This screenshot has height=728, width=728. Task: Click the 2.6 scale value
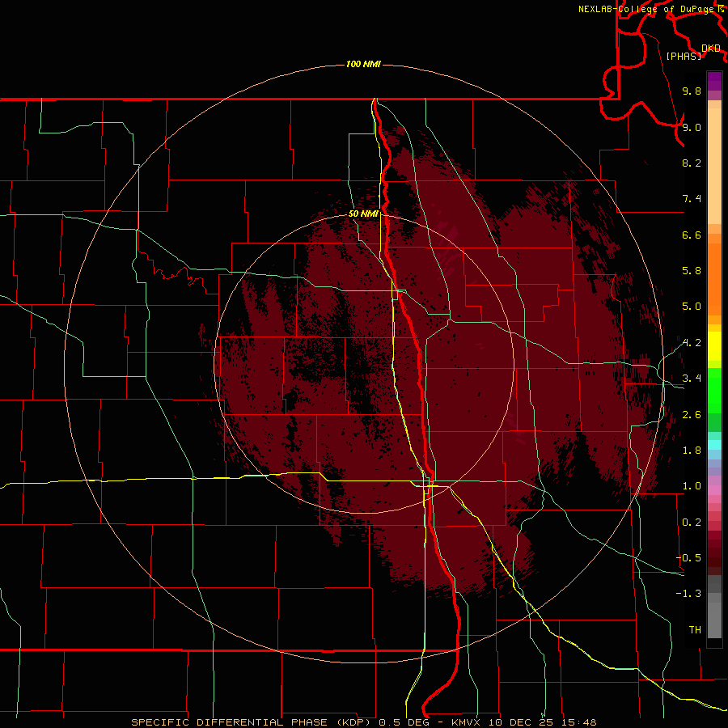692,415
